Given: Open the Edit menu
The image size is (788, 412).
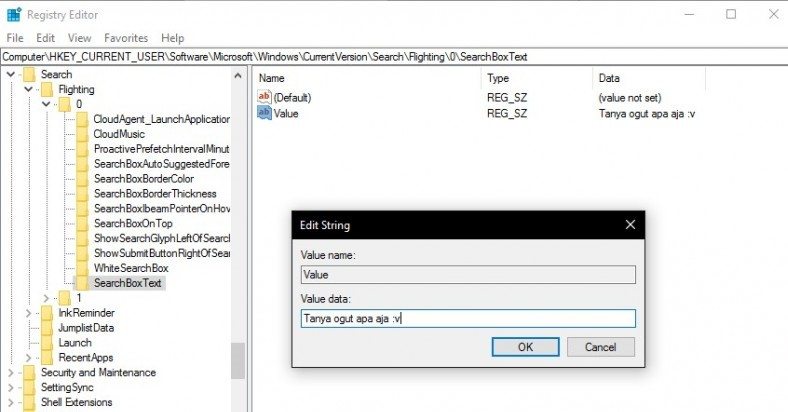Looking at the screenshot, I should (x=45, y=38).
